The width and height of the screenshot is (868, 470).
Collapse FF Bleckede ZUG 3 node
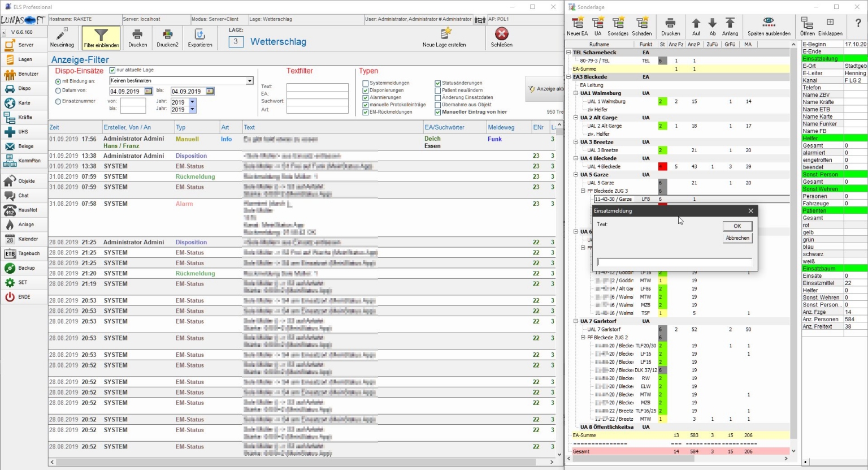point(583,191)
